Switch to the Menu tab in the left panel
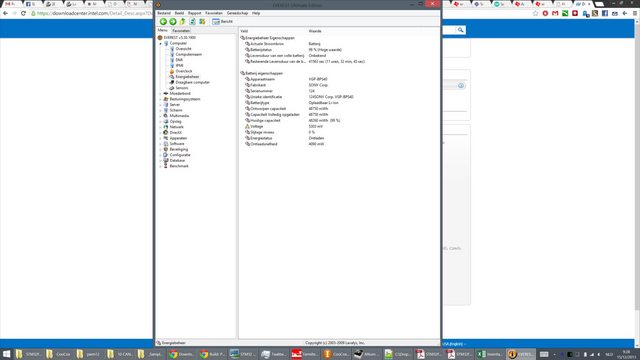This screenshot has height=360, width=640. (x=162, y=30)
